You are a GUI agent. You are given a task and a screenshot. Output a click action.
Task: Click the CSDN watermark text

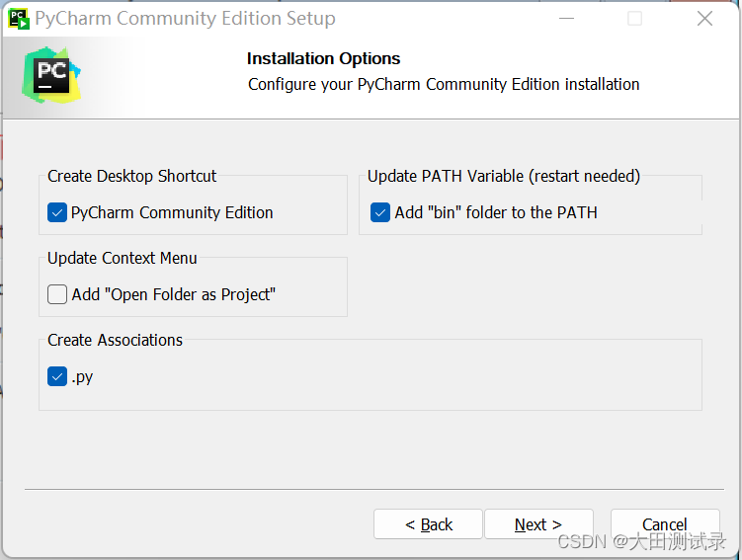[641, 541]
